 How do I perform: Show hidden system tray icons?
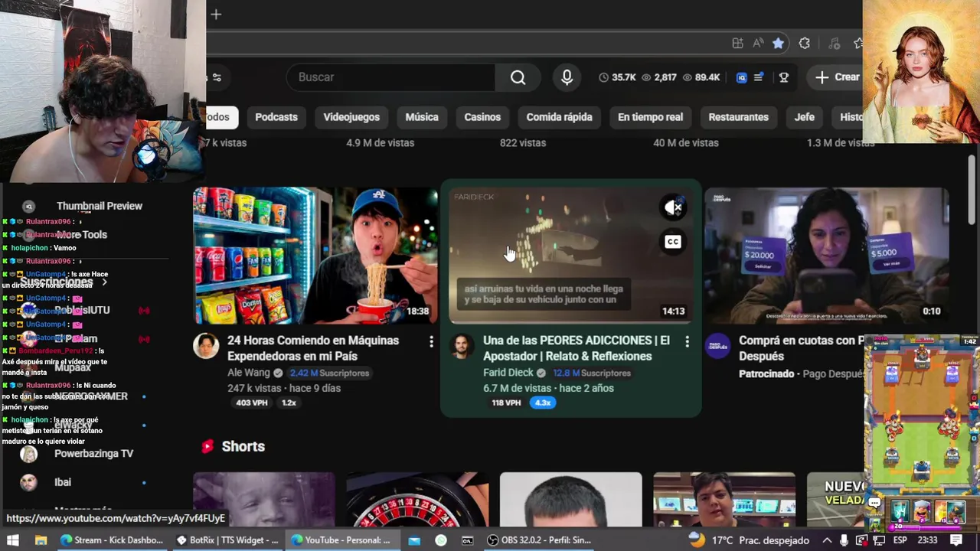827,540
